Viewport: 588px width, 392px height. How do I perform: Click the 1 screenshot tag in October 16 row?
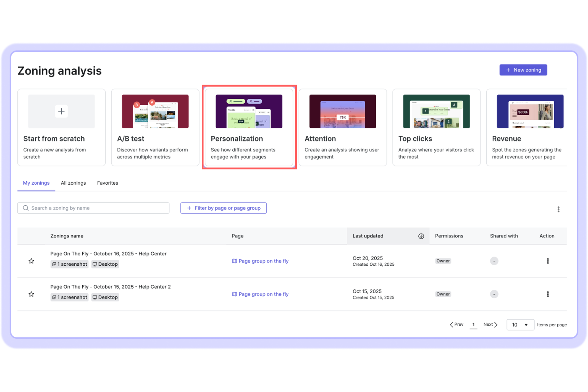coord(70,264)
